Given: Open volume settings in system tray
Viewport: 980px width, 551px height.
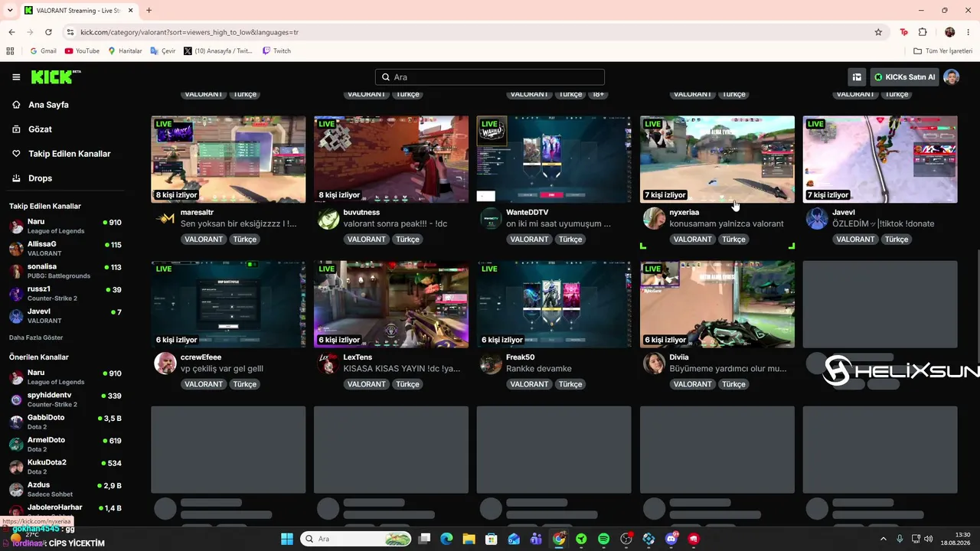Looking at the screenshot, I should [929, 539].
